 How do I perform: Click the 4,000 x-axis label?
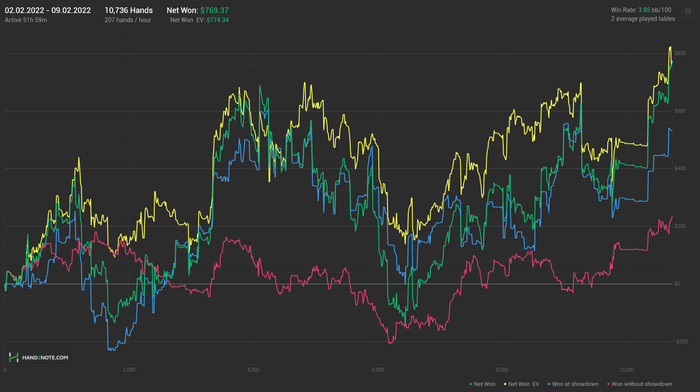pos(253,370)
